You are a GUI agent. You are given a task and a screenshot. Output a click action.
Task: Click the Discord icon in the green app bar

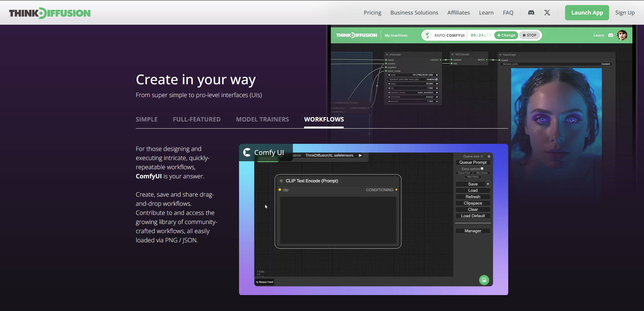point(611,35)
